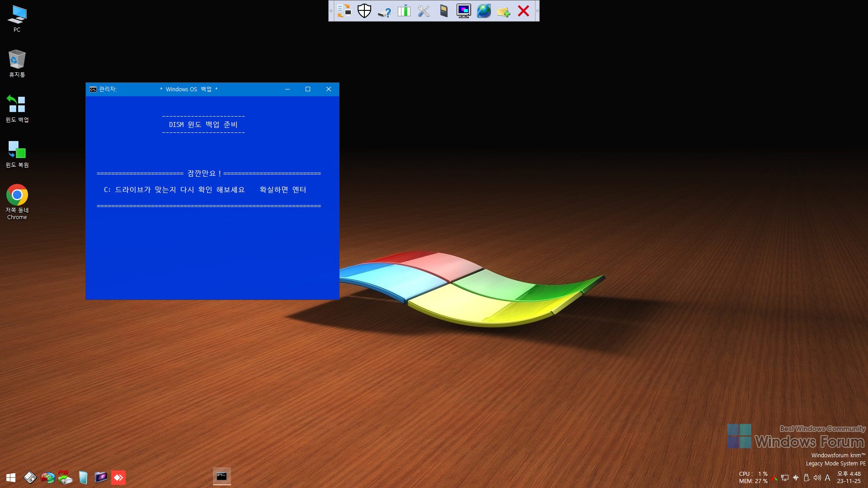Launch the 윈도 복원 desktop shortcut
Viewport: 868px width, 488px height.
[x=17, y=154]
